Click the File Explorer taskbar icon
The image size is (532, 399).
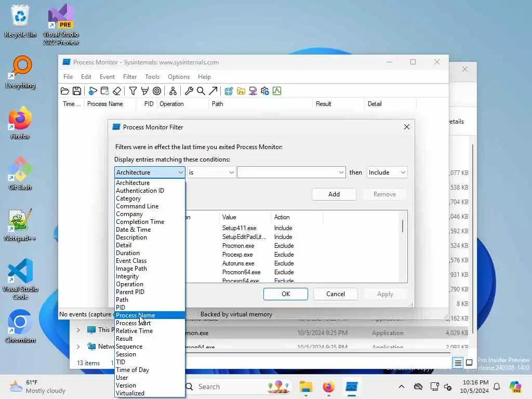click(305, 387)
